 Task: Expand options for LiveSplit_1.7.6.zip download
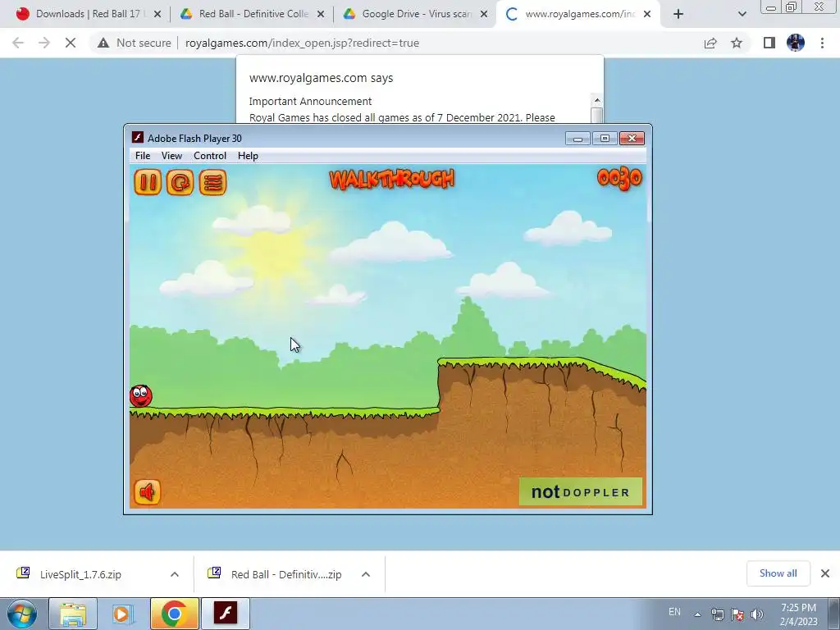click(x=175, y=574)
